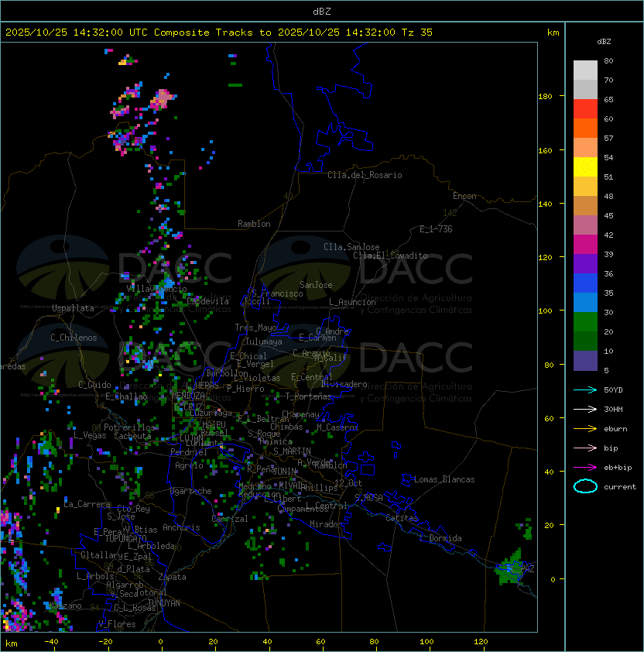Click the magenta eb+bip arrow in legend
This screenshot has height=652, width=644.
[x=585, y=468]
